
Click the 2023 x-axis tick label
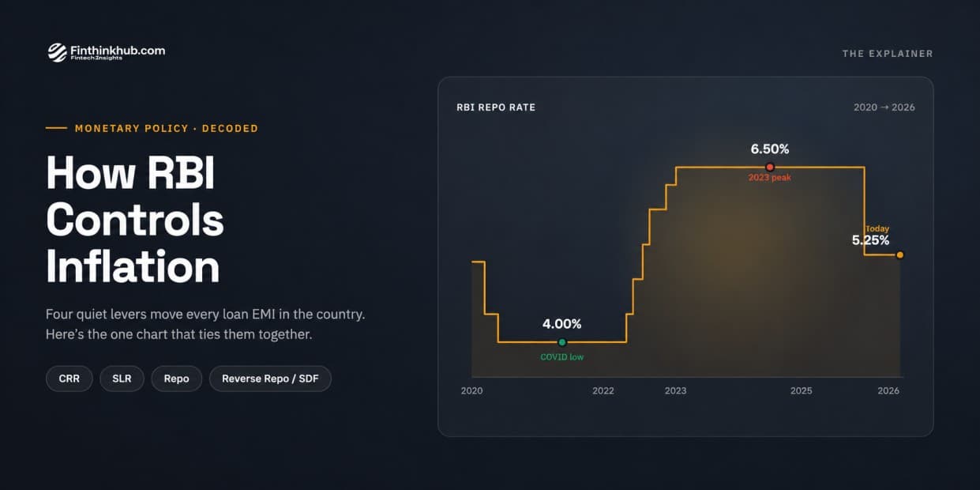point(675,390)
